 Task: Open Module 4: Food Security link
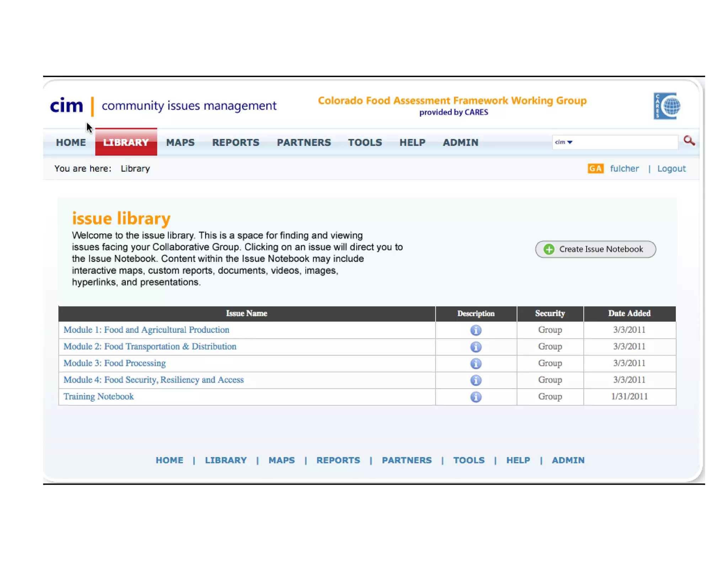tap(154, 380)
